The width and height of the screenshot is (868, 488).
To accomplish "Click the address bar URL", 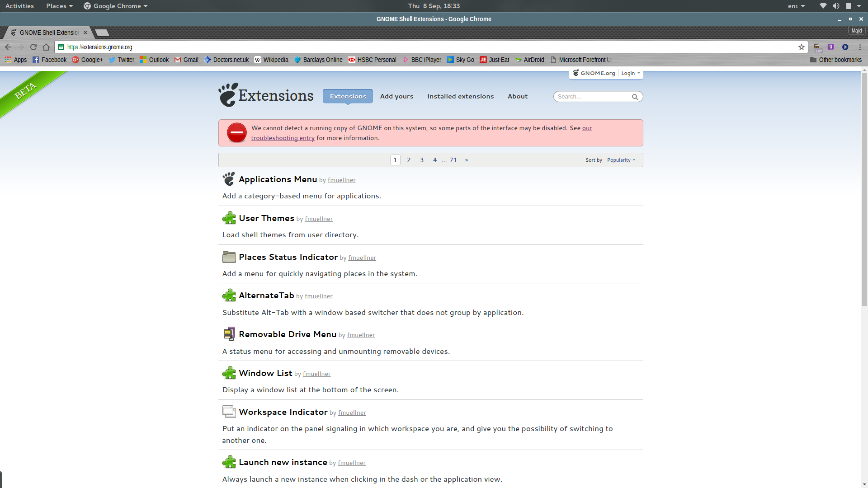I will (x=99, y=47).
